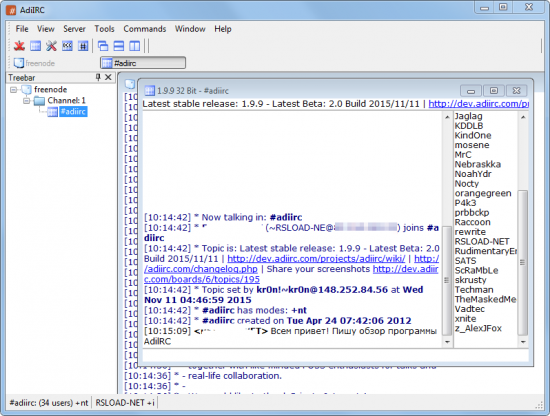Image resolution: width=550 pixels, height=416 pixels.
Task: Open the File menu
Action: (x=22, y=29)
